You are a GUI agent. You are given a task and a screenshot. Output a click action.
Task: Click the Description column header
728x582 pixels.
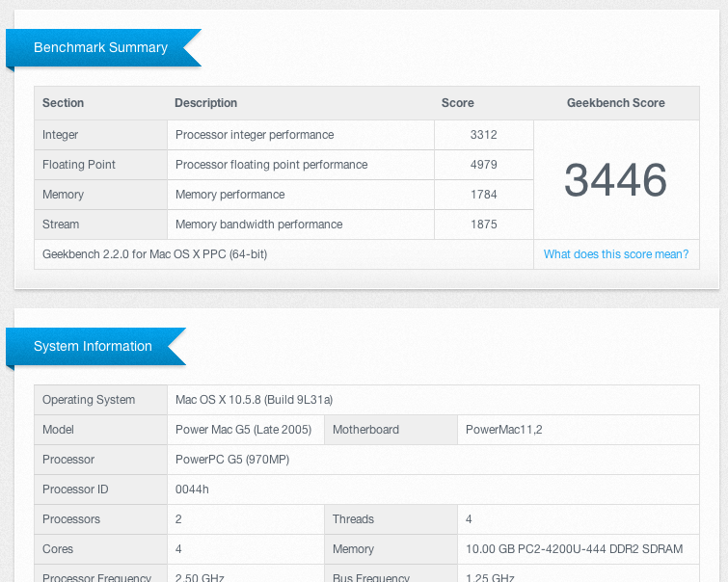205,103
